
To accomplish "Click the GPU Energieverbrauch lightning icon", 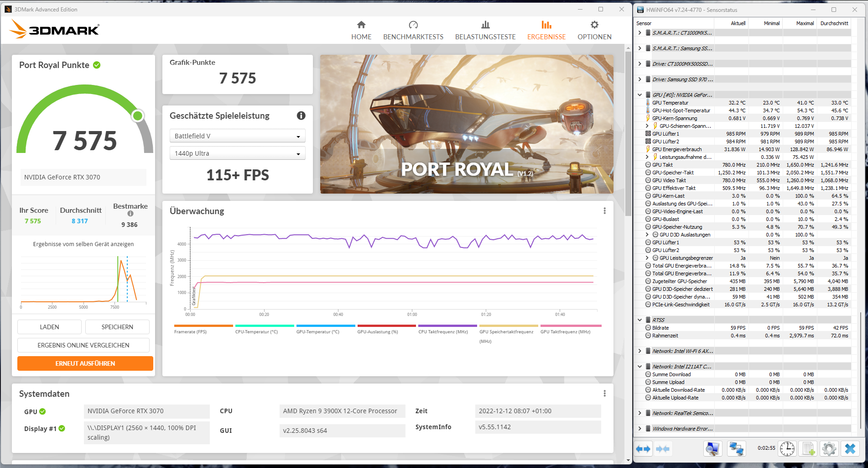I will (648, 149).
